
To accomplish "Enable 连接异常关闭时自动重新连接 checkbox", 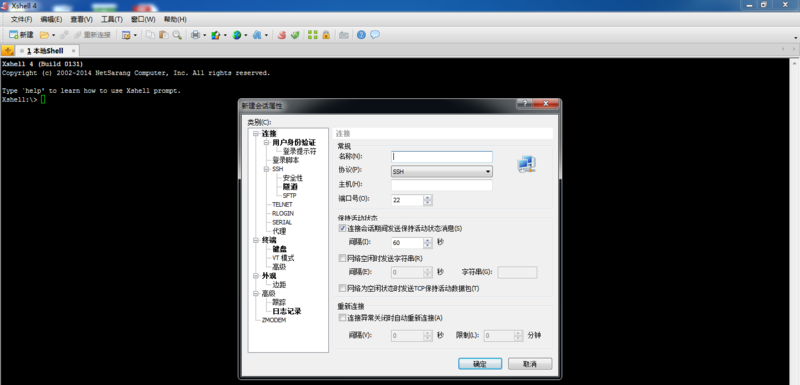I will pos(342,318).
